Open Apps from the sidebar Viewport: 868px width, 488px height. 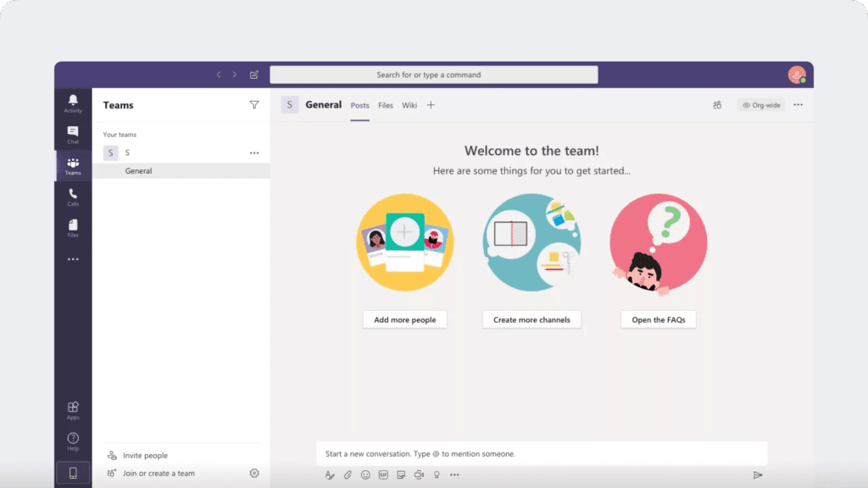pyautogui.click(x=73, y=409)
